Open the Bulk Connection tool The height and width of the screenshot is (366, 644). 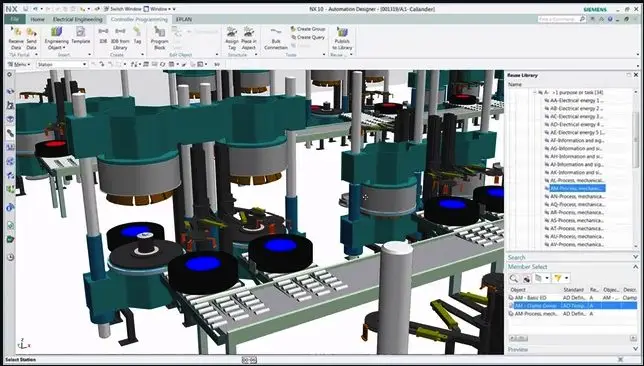tap(276, 38)
